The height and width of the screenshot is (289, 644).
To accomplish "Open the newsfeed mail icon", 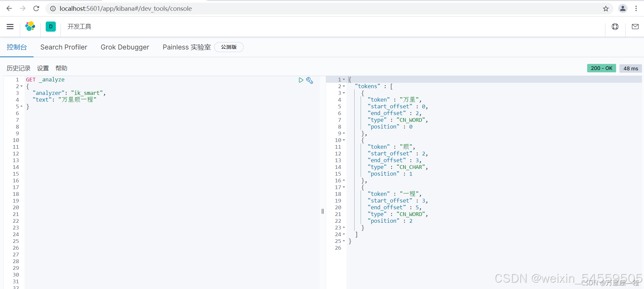I will (635, 27).
